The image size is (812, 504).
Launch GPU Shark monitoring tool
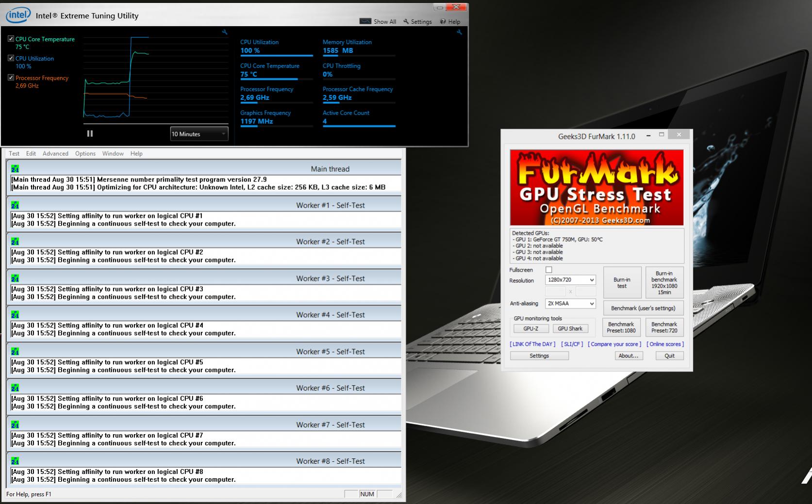[x=570, y=328]
